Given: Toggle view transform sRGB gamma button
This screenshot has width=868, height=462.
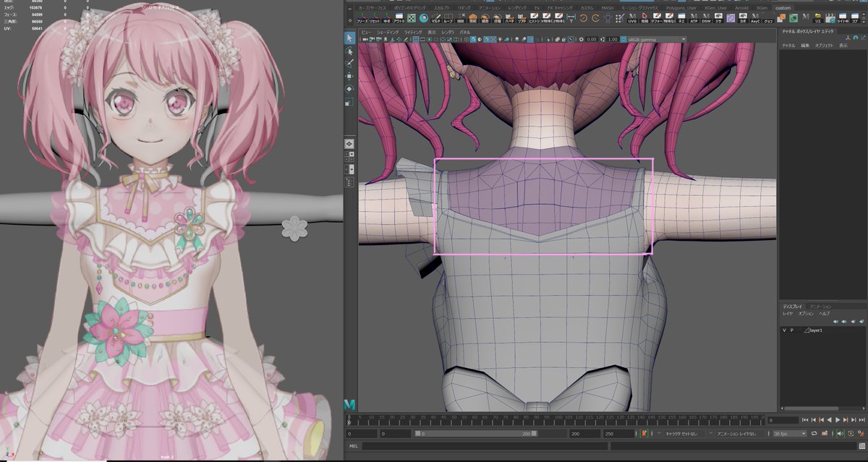Looking at the screenshot, I should point(624,40).
